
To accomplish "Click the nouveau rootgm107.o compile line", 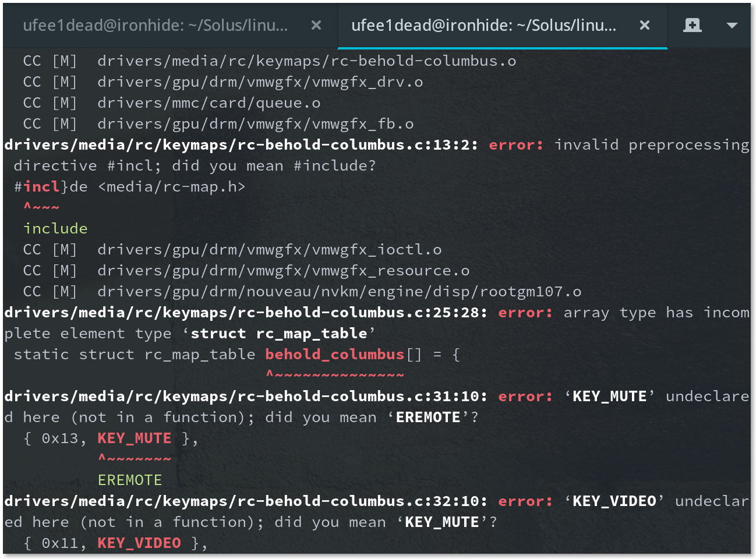I will pos(302,292).
